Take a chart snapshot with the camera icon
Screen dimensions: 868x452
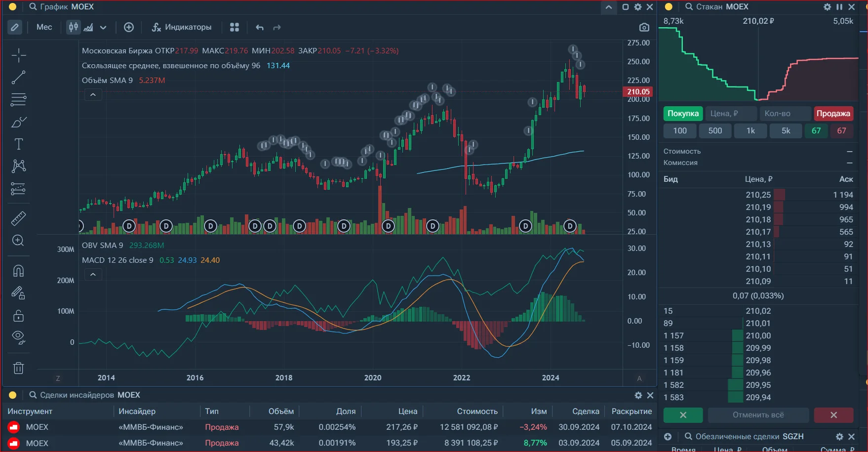[644, 27]
